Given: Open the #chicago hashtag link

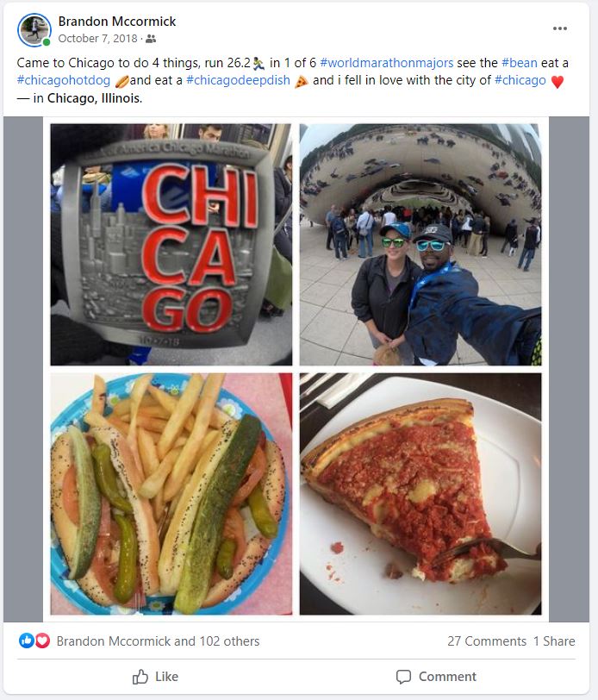Looking at the screenshot, I should coord(520,80).
